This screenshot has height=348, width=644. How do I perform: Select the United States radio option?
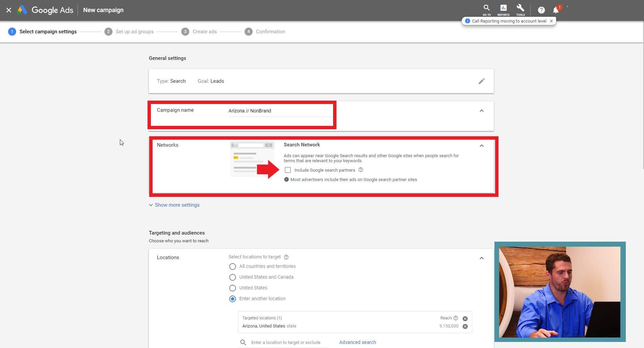click(232, 288)
